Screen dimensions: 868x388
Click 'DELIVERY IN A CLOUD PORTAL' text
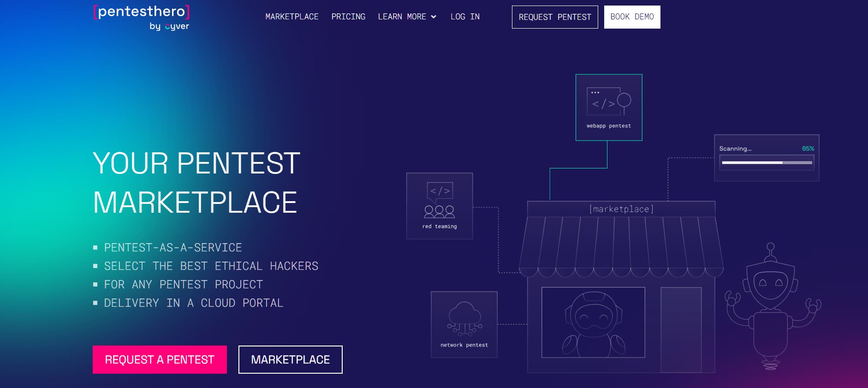click(194, 303)
